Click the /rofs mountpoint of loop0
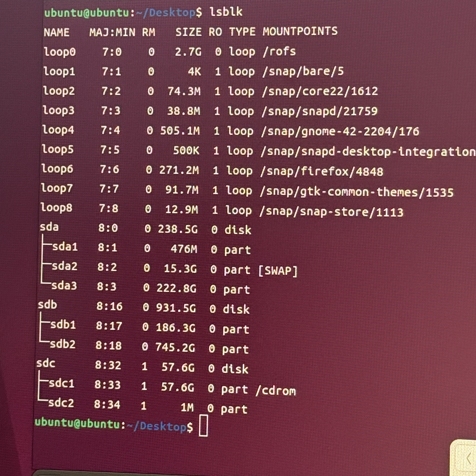This screenshot has width=476, height=476. [x=279, y=51]
